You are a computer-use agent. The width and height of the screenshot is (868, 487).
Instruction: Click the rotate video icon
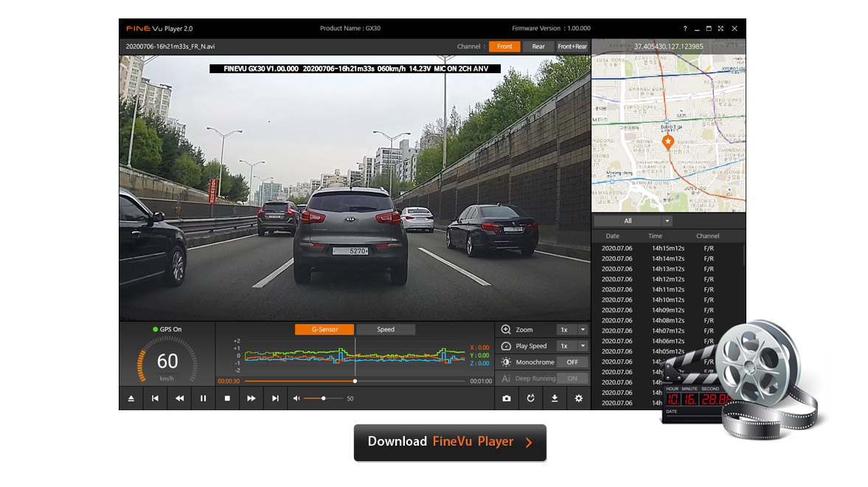coord(530,398)
